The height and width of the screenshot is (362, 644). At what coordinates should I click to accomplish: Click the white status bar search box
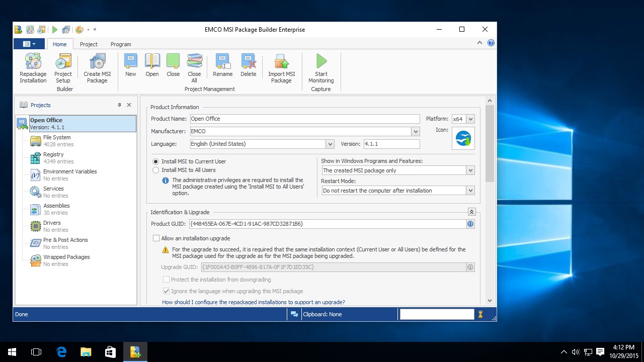click(x=437, y=315)
